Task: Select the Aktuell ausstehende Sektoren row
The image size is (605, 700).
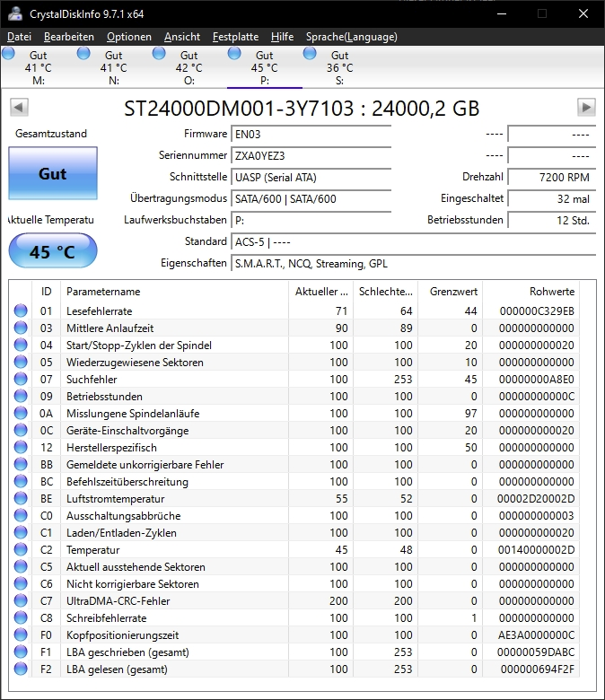Action: (294, 566)
